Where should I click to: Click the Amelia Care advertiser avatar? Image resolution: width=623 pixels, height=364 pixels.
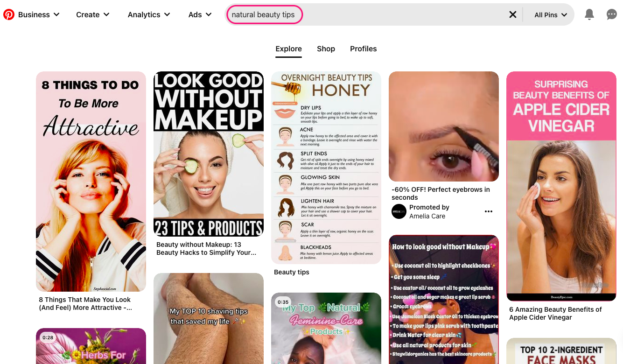point(399,211)
